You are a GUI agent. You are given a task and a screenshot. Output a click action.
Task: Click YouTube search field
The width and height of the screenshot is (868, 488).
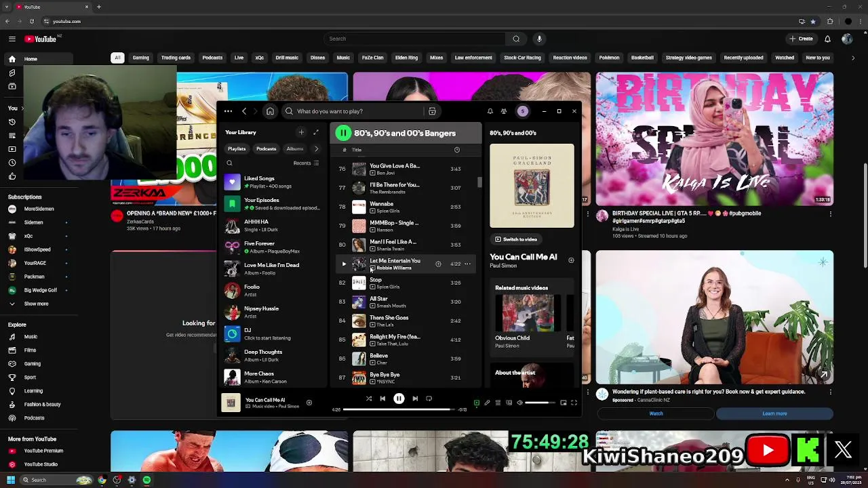[x=414, y=39]
